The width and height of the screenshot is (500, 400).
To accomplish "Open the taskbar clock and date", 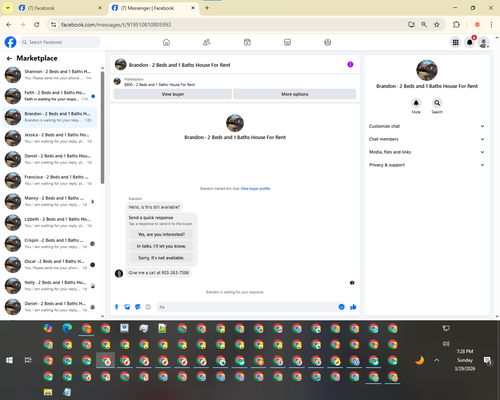I will (x=465, y=360).
